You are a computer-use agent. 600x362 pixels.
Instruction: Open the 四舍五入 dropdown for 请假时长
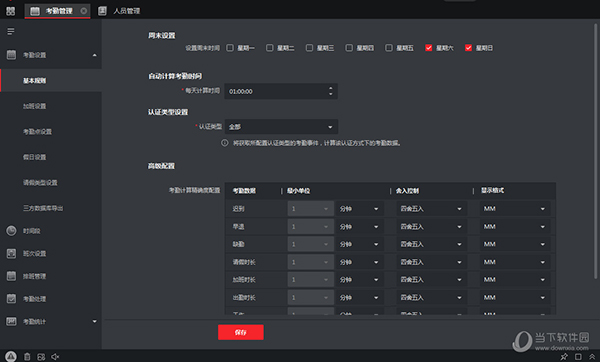[x=431, y=262]
